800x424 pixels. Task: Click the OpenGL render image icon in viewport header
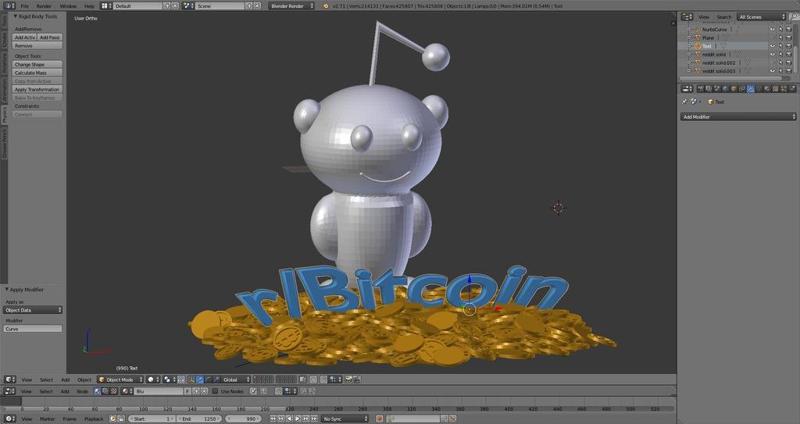(x=348, y=380)
